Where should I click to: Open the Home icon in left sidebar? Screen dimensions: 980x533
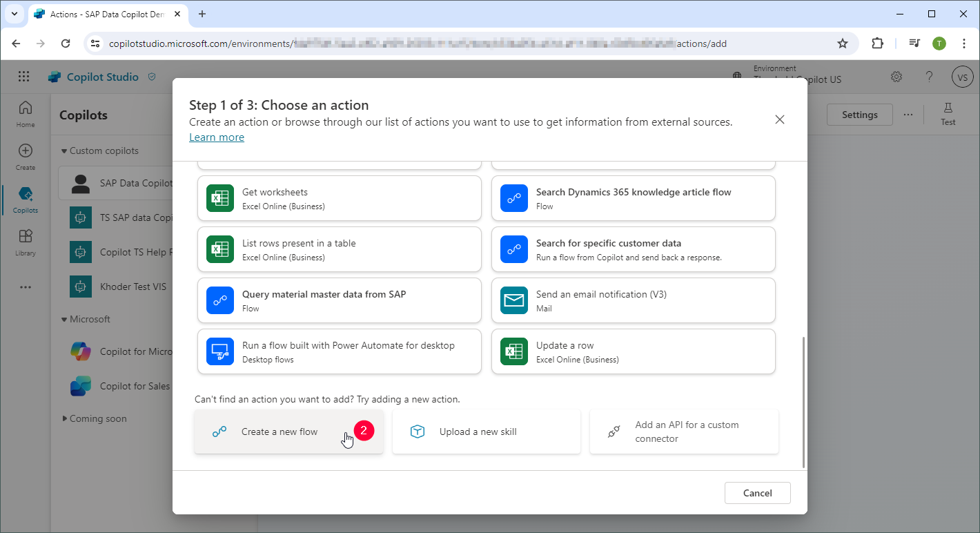tap(26, 108)
